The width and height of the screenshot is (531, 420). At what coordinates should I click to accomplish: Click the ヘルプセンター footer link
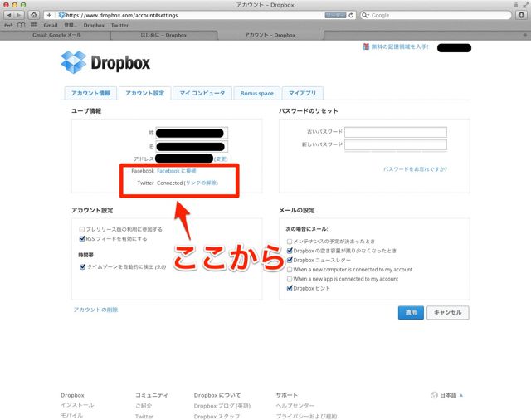(295, 405)
